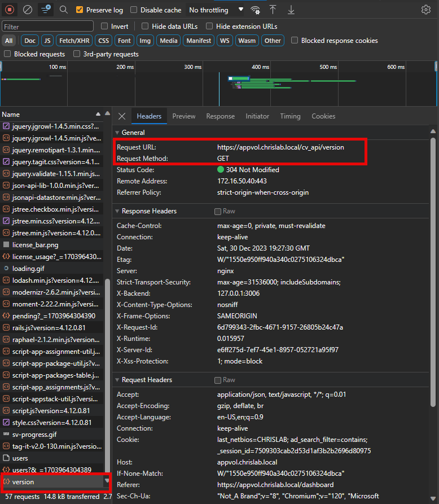
Task: Check the Hide data URLs option
Action: tap(145, 26)
